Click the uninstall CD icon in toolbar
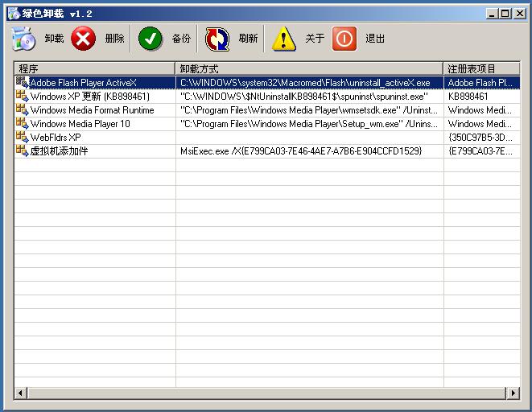The width and height of the screenshot is (532, 412). point(23,39)
